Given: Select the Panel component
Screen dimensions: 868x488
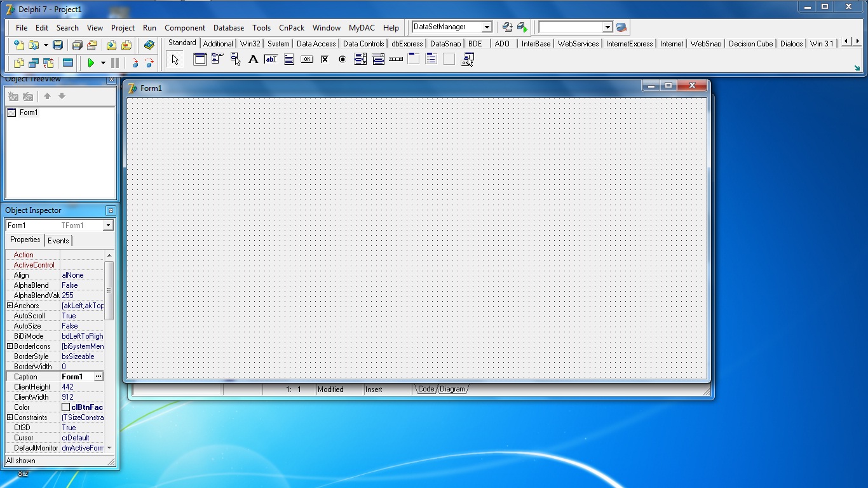Looking at the screenshot, I should pos(449,60).
